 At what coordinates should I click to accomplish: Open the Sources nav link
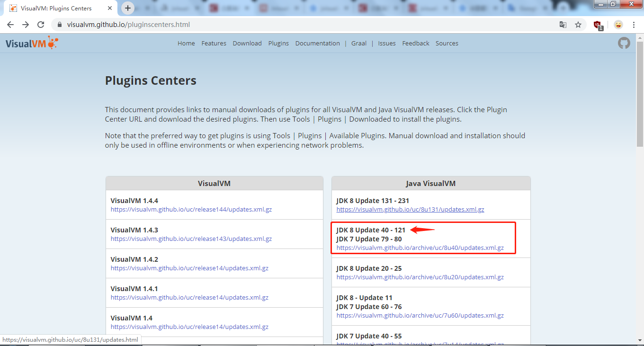(447, 43)
